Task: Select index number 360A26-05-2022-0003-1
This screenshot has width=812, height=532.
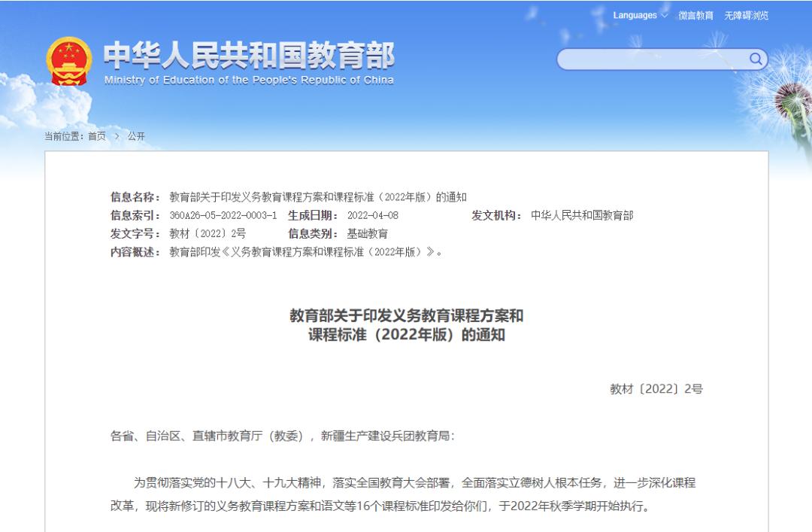Action: click(x=223, y=215)
